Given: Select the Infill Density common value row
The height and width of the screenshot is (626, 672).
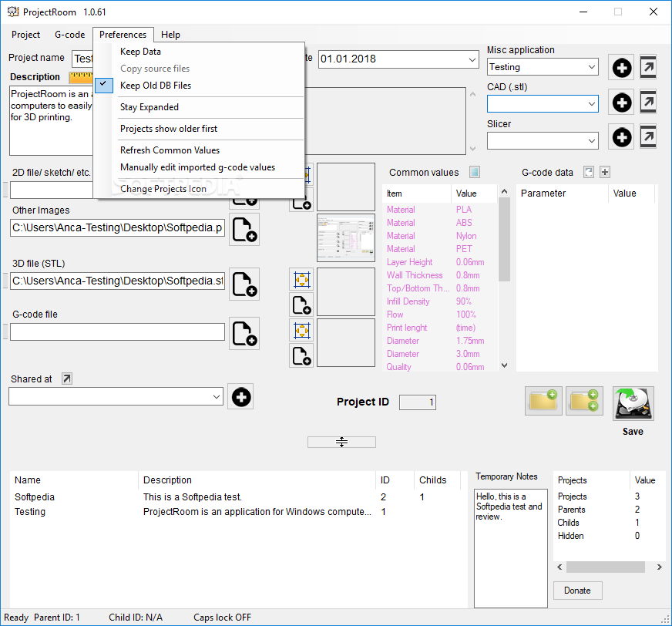Looking at the screenshot, I should click(440, 301).
